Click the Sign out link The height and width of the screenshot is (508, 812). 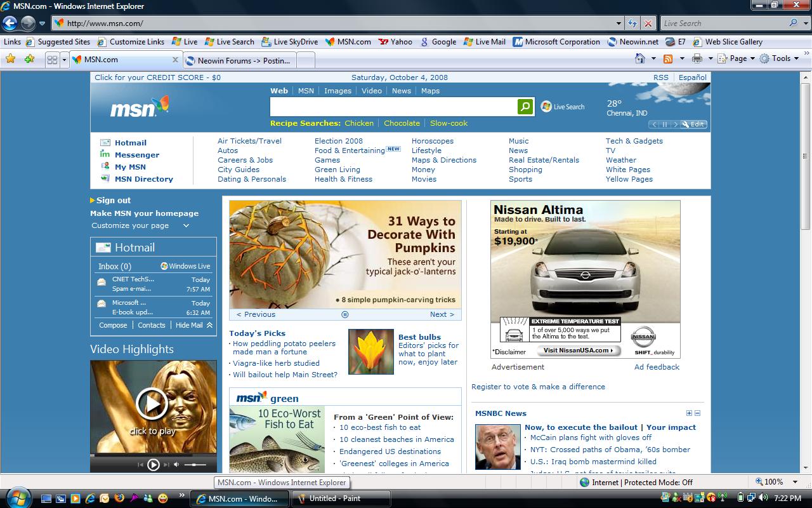[x=114, y=200]
